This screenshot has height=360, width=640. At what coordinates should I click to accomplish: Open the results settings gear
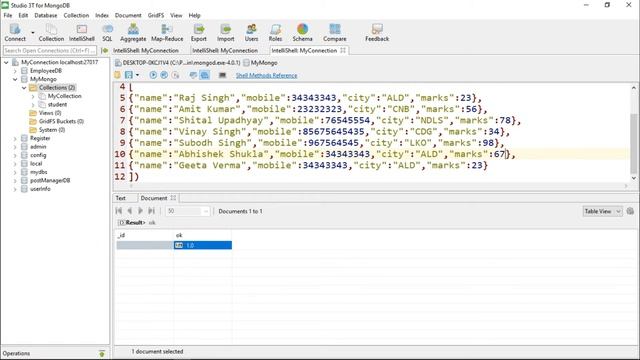pyautogui.click(x=630, y=211)
